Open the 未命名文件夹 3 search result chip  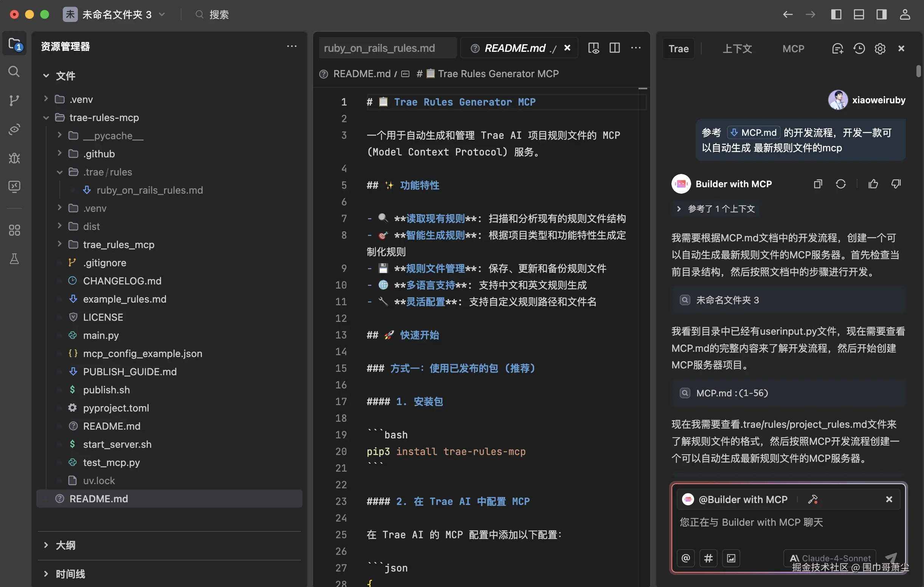pos(789,300)
